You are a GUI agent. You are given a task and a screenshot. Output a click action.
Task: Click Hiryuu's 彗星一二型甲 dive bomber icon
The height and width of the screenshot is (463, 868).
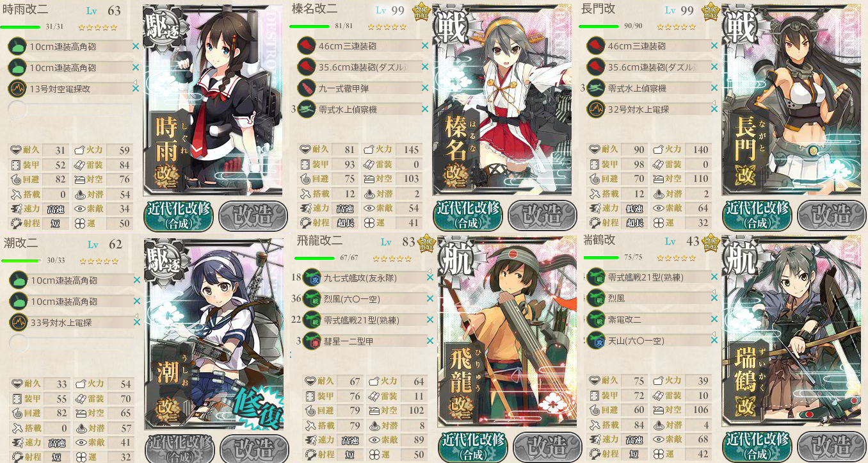point(312,341)
